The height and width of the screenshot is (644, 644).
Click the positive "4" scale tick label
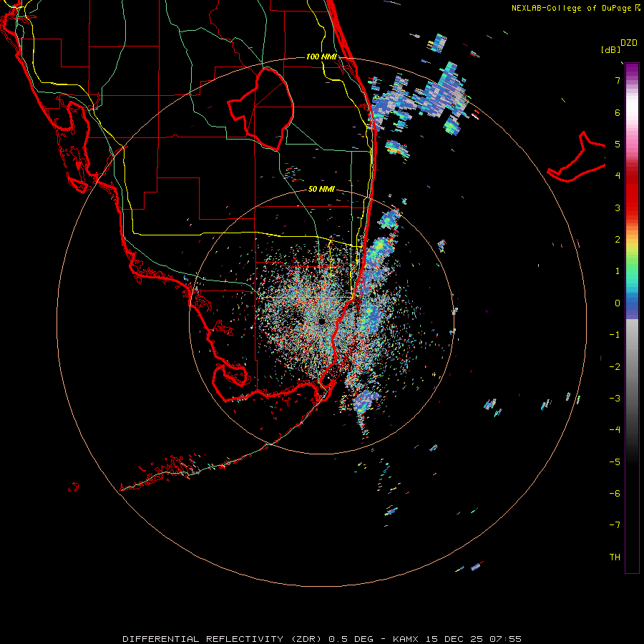click(x=618, y=176)
